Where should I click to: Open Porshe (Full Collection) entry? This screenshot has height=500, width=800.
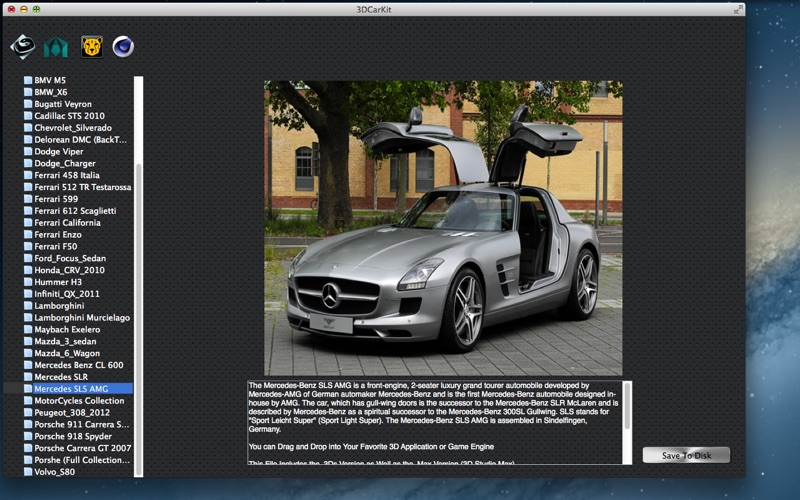click(82, 460)
